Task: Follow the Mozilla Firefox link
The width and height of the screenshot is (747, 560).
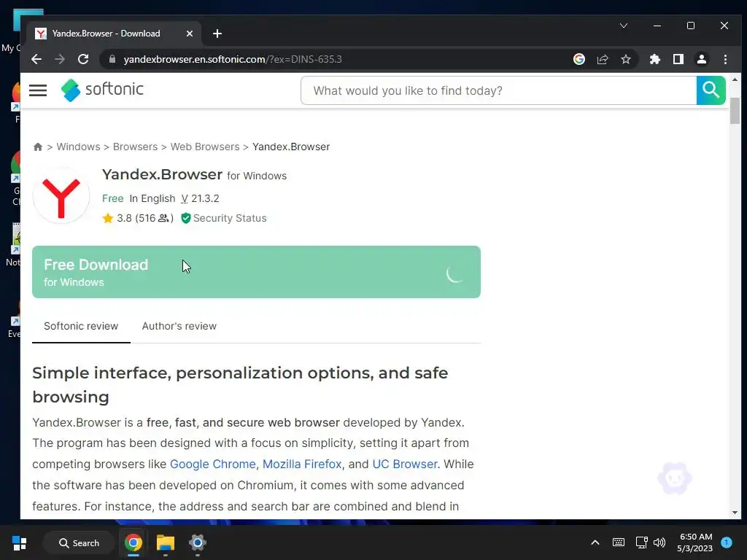Action: tap(302, 464)
